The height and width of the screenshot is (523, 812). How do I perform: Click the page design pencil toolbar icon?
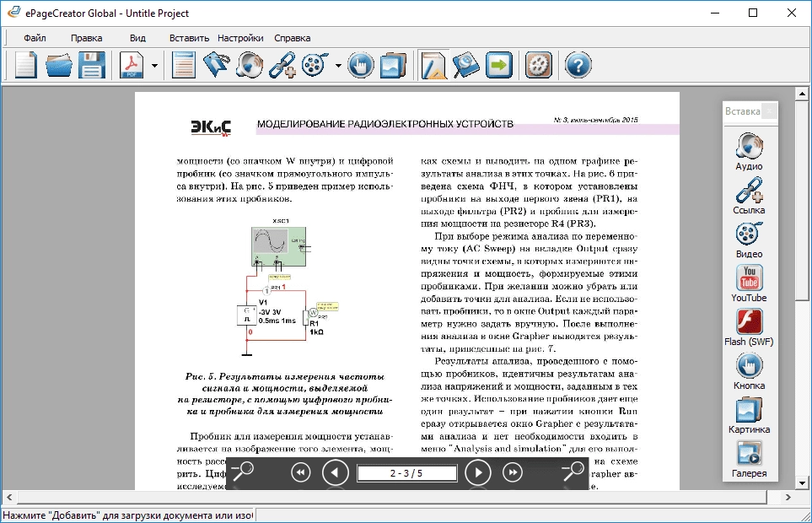[433, 65]
